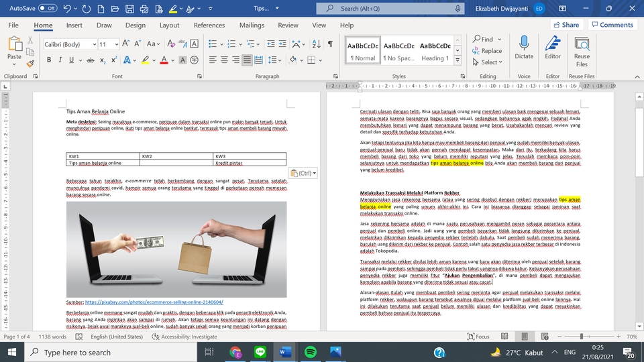The image size is (644, 362).
Task: Click the Share button
Action: 566,25
